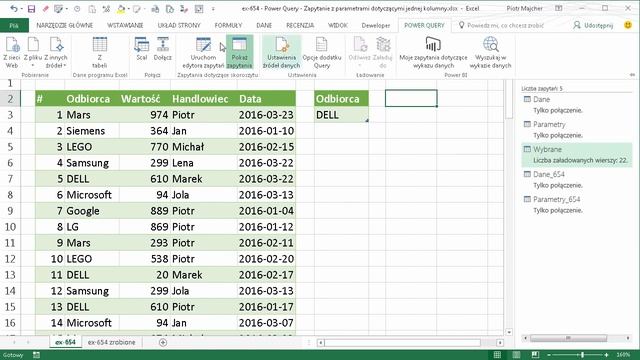This screenshot has height=360, width=640.
Task: Click the eraser icon in quick access toolbar
Action: coord(45,9)
